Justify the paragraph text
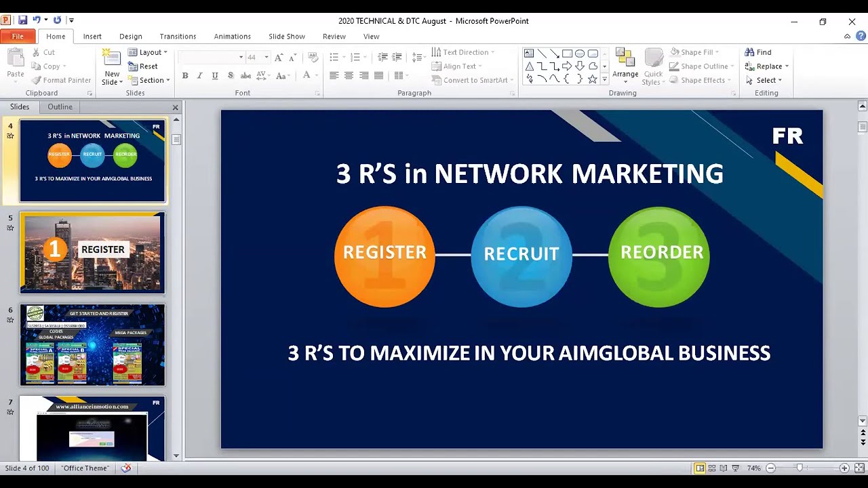 (x=379, y=76)
